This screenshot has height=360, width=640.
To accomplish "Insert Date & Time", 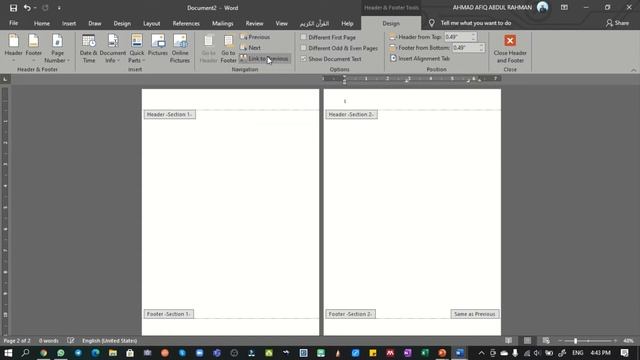I will tap(89, 48).
